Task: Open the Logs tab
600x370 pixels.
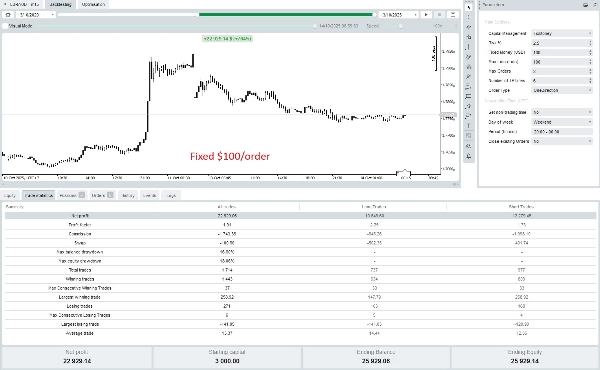Action: [171, 196]
